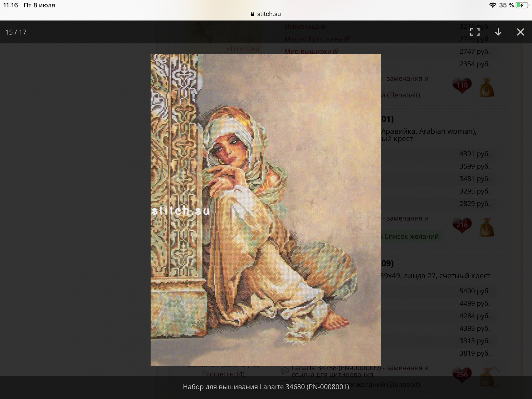The image size is (532, 399).
Task: Open the Процессы (4) tab
Action: point(223,374)
